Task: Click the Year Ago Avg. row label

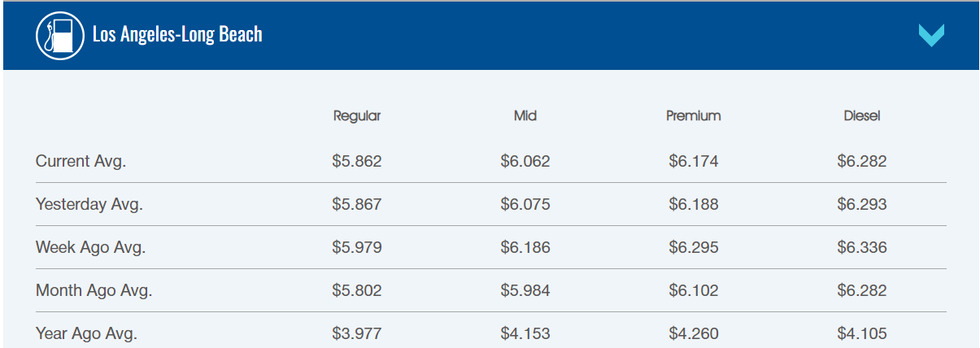Action: (86, 333)
